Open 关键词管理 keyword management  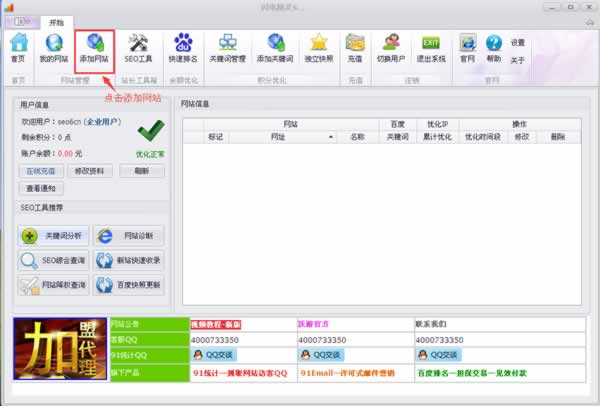(227, 47)
